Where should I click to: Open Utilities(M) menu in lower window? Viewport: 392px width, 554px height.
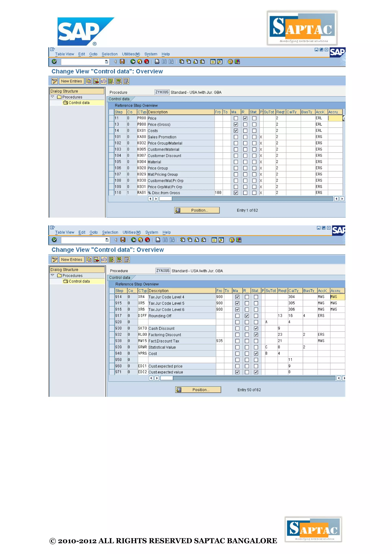coord(131,232)
